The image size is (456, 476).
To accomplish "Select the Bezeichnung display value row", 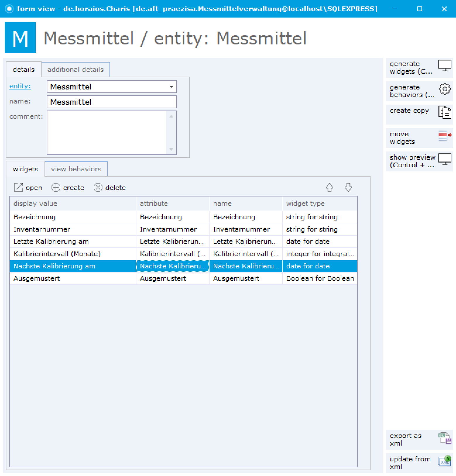I will click(x=73, y=217).
